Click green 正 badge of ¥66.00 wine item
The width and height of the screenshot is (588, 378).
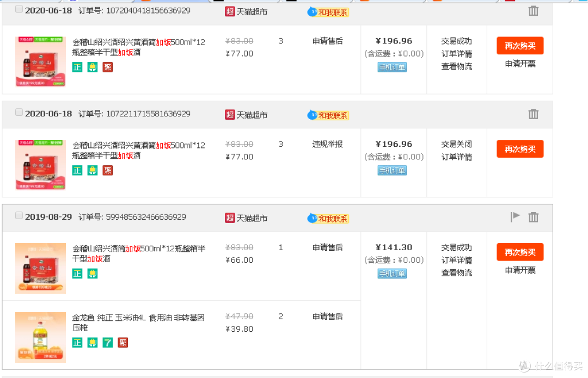pyautogui.click(x=77, y=274)
